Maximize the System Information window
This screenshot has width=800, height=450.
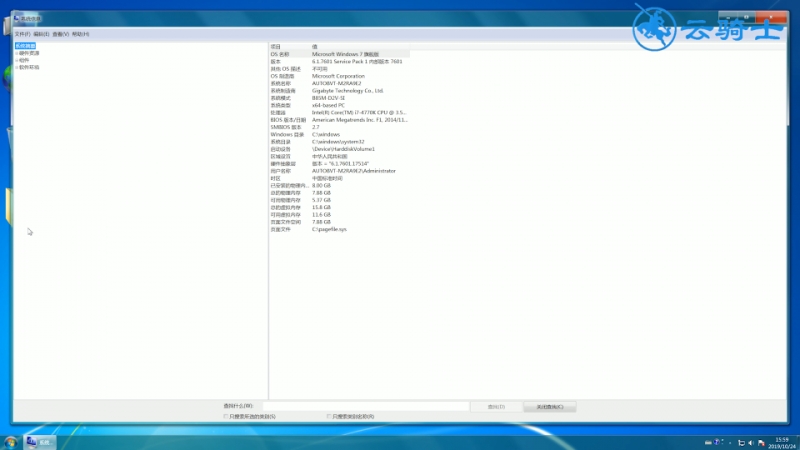coord(746,18)
